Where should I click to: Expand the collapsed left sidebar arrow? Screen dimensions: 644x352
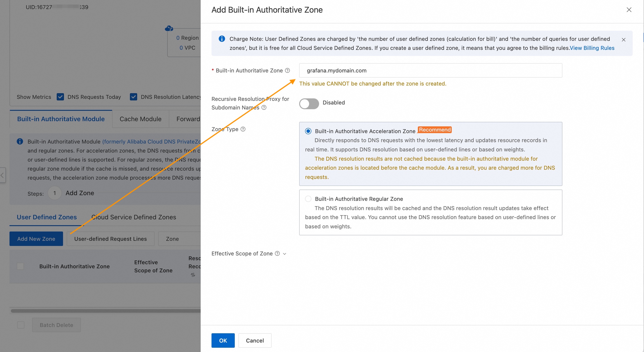coord(2,175)
